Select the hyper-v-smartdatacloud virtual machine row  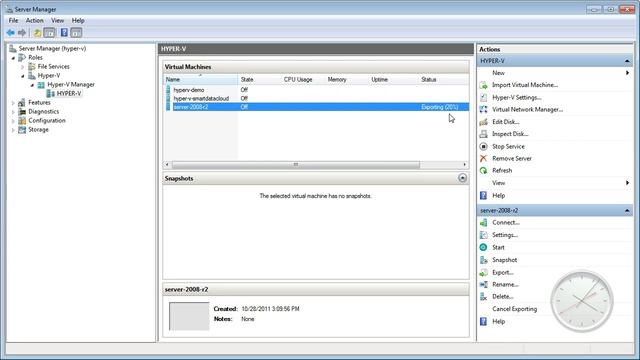pos(316,98)
